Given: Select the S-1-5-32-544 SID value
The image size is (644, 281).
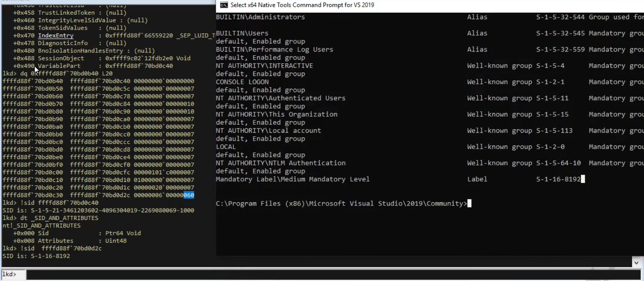Looking at the screenshot, I should (x=560, y=17).
